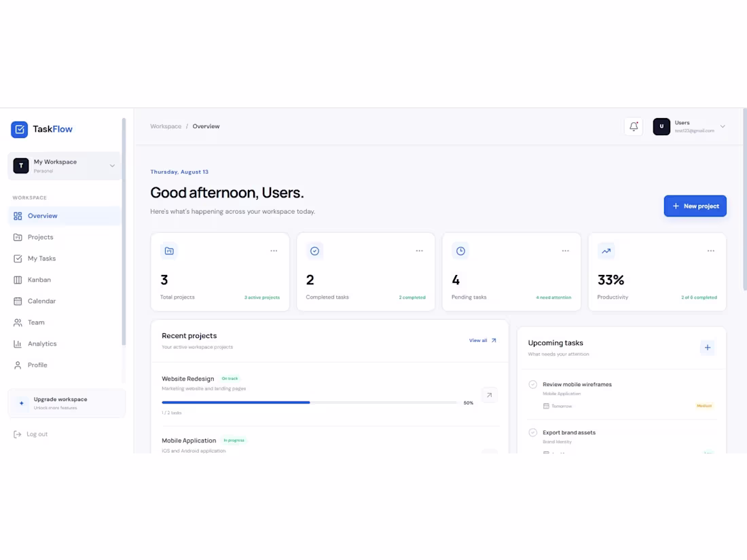Click the Upgrade workspace sparkle icon

[22, 403]
